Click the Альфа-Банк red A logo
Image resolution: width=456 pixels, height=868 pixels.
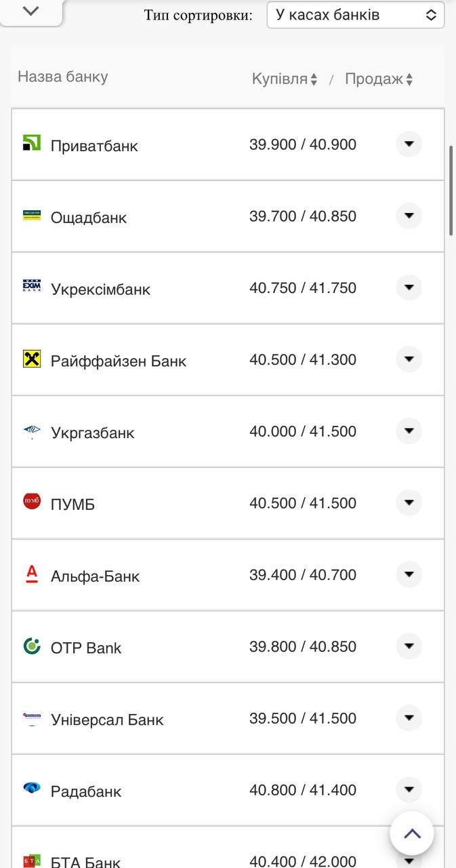coord(32,574)
